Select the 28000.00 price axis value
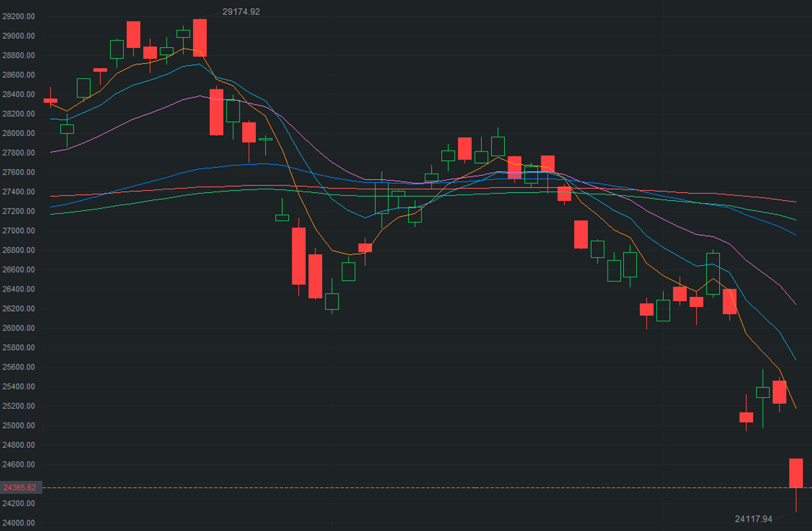The width and height of the screenshot is (812, 531). pyautogui.click(x=19, y=133)
